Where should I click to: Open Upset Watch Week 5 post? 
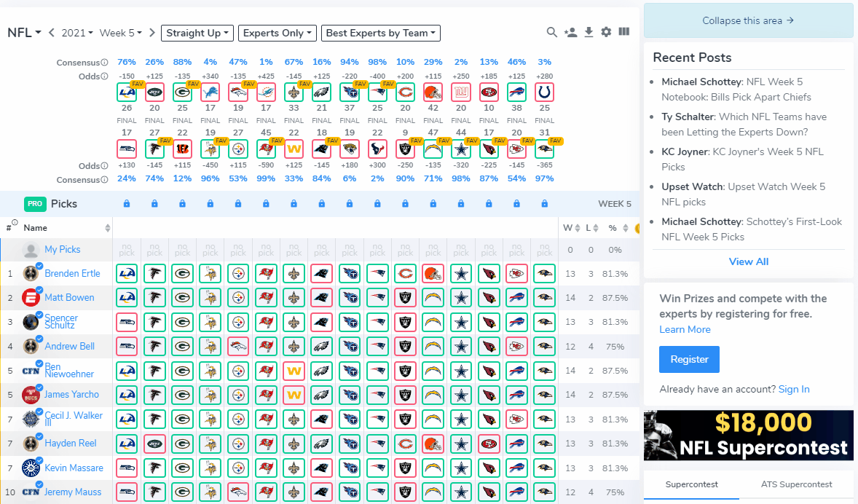pos(743,194)
